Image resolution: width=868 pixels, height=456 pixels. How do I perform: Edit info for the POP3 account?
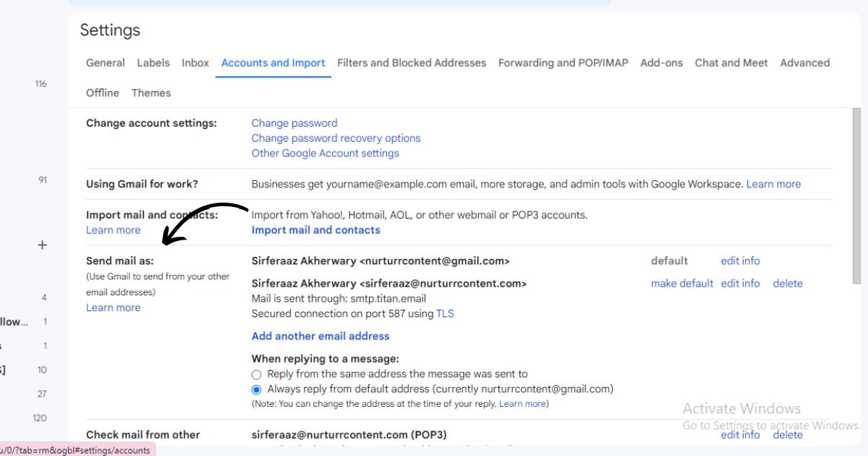pyautogui.click(x=741, y=435)
